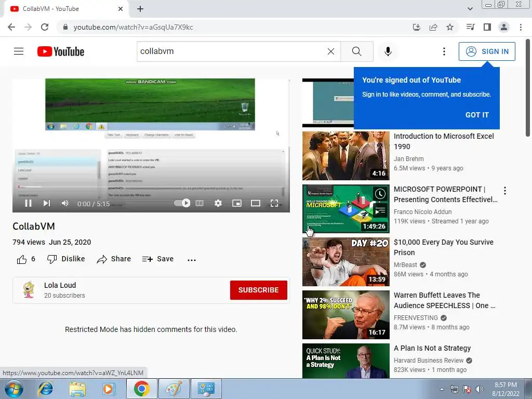
Task: Add PowerPoint video to Watch Later
Action: (380, 194)
